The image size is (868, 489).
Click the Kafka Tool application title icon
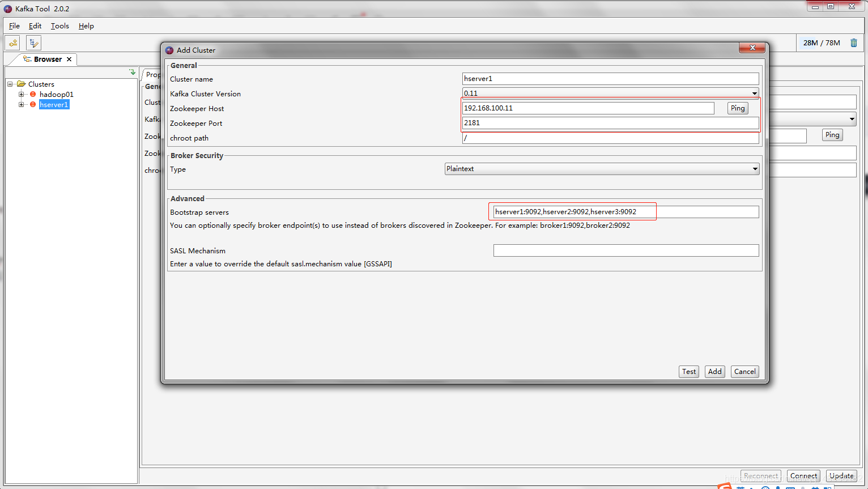(x=8, y=9)
